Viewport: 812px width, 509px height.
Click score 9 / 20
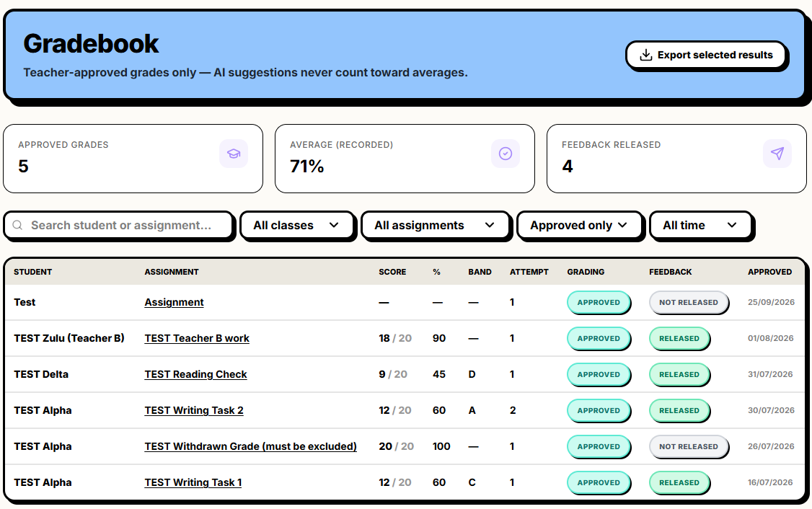[x=393, y=374]
